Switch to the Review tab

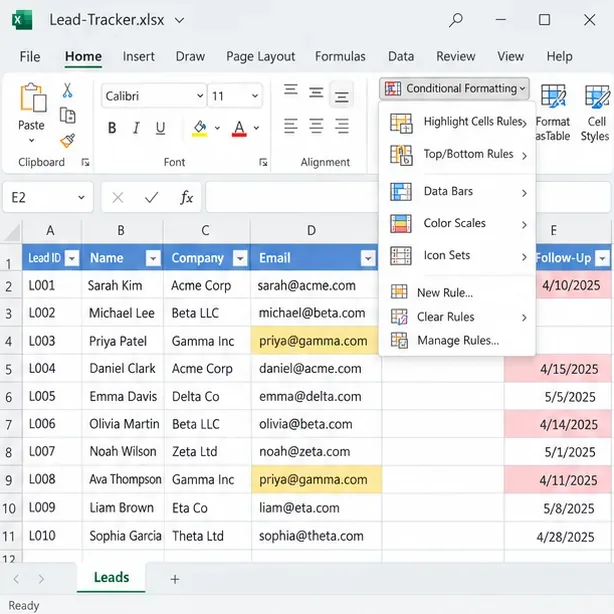point(456,56)
